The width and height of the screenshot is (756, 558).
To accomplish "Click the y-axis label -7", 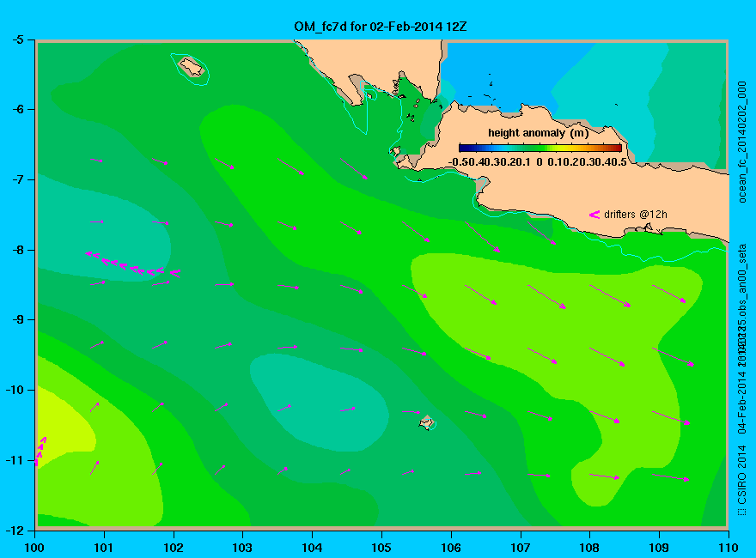I will point(18,179).
